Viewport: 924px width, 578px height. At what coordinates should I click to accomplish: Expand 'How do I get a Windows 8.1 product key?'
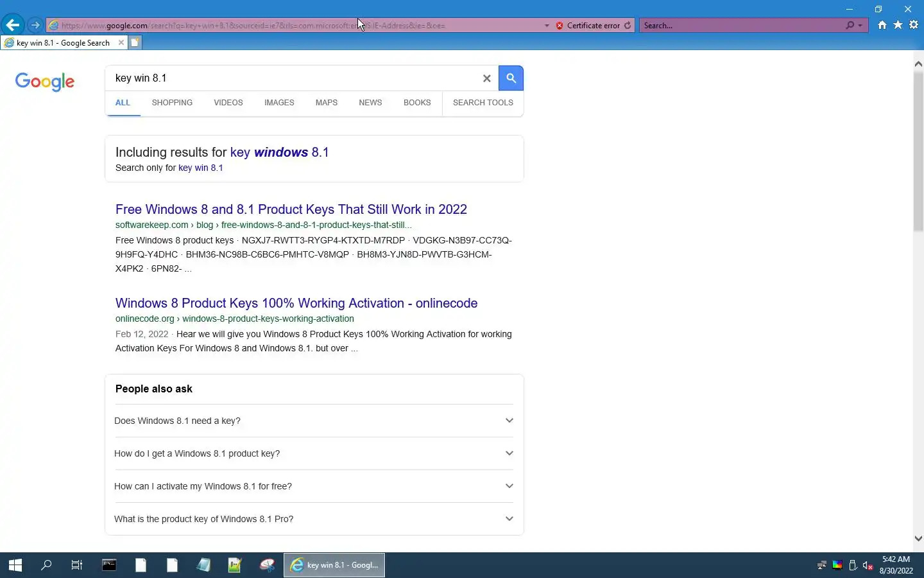314,453
